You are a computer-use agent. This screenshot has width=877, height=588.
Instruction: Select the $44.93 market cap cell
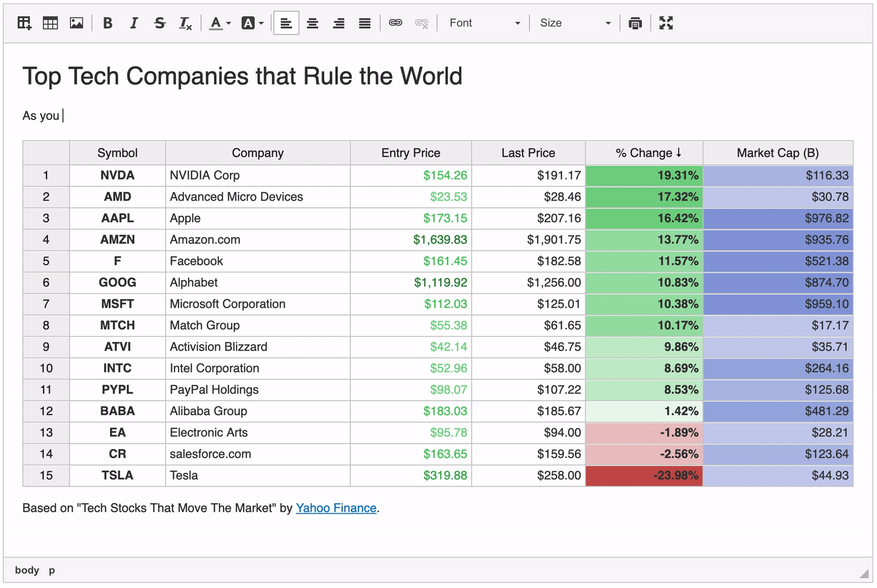tap(778, 476)
